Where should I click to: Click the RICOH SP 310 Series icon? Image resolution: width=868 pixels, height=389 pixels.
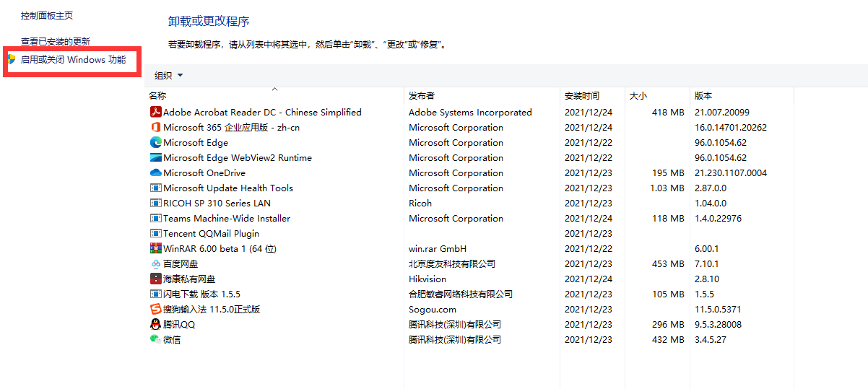(x=155, y=203)
